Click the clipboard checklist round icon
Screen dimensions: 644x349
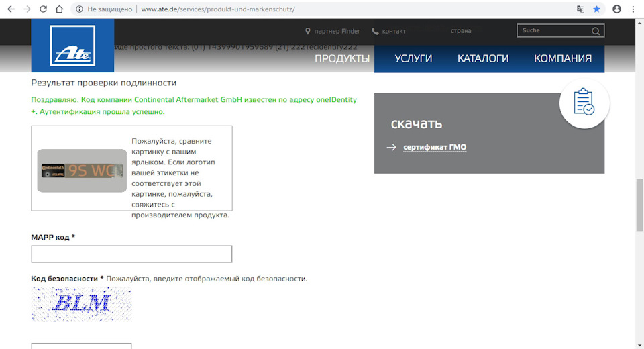click(584, 103)
